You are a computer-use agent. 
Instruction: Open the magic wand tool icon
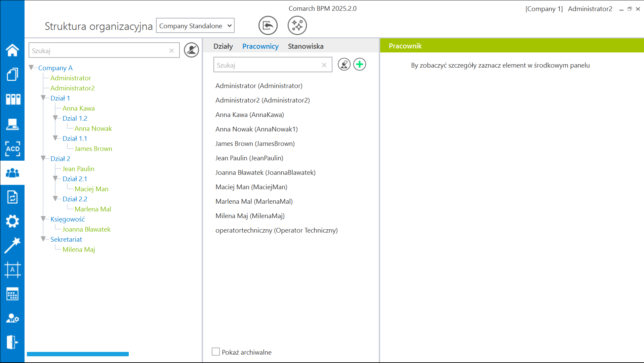click(x=12, y=245)
